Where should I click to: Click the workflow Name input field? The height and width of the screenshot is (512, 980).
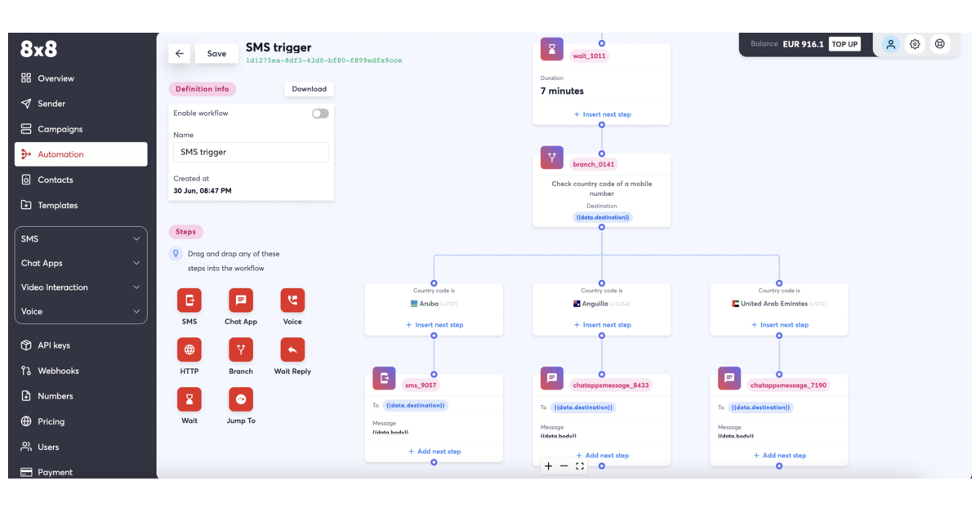click(251, 152)
